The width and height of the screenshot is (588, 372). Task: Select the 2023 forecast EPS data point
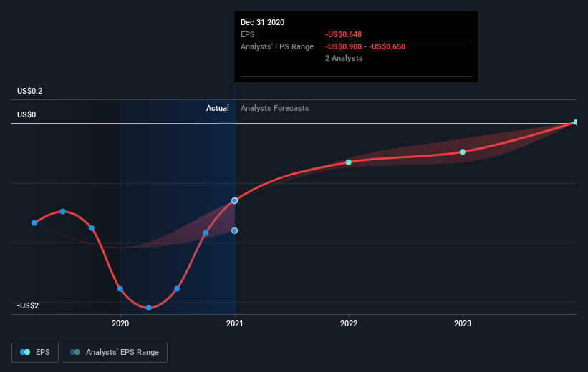[x=463, y=152]
